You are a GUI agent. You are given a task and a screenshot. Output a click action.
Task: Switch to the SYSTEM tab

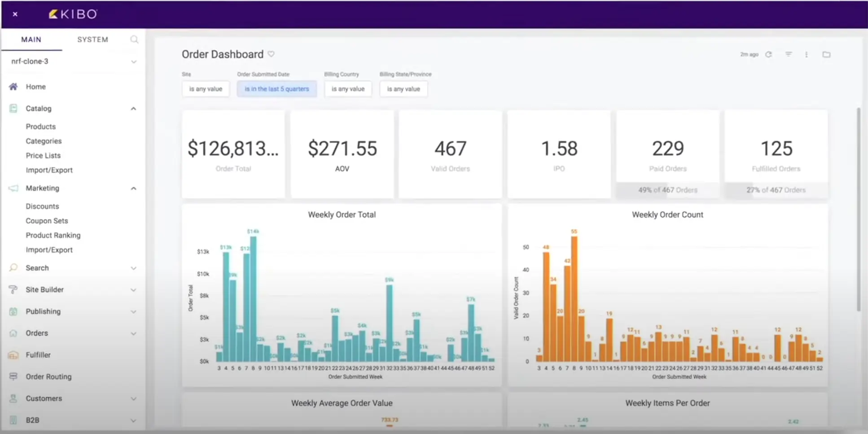[x=92, y=39]
